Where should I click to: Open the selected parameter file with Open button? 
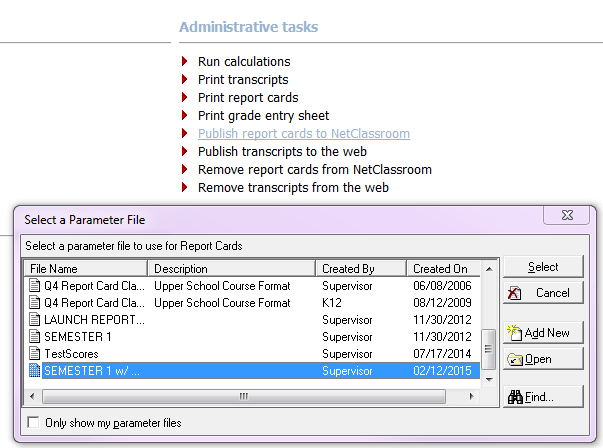click(x=543, y=359)
